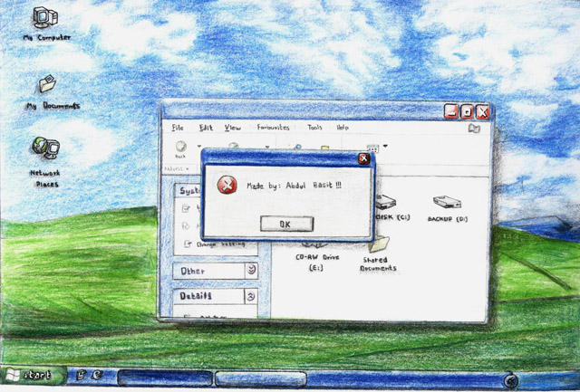Click the 'Change setting' task link
580x392 pixels.
click(x=221, y=244)
